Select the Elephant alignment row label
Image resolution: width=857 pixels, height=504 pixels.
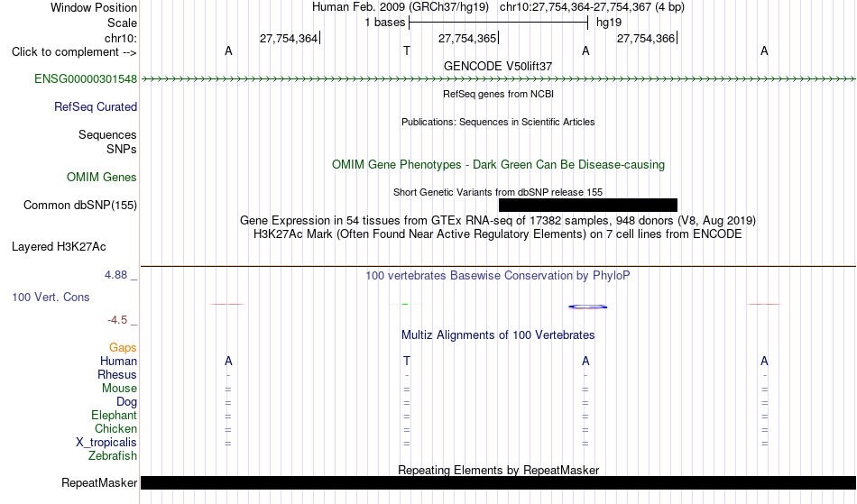pos(114,416)
